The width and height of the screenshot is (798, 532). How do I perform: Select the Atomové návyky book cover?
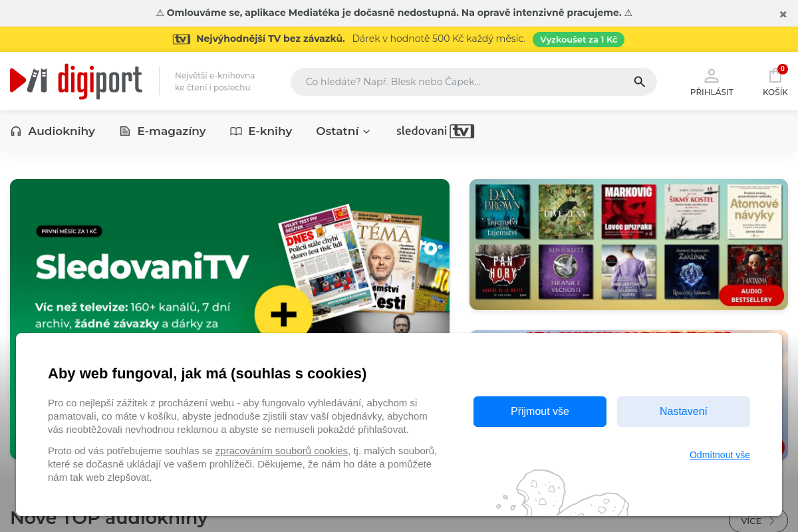coord(754,211)
